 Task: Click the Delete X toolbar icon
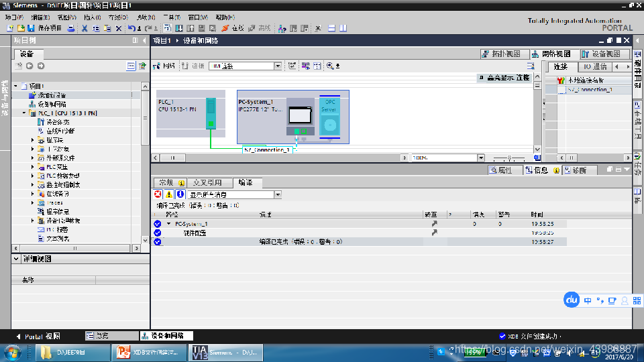coord(119,28)
